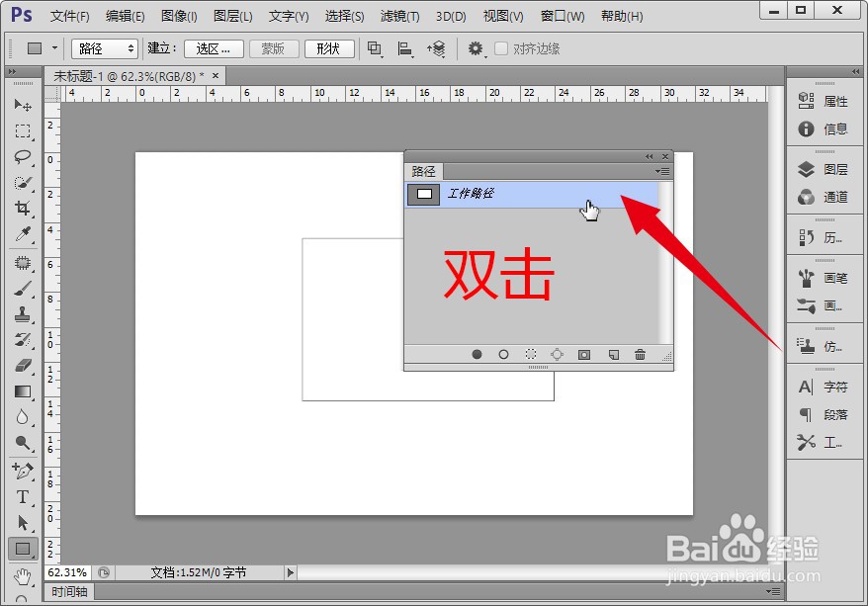
Task: Select the Clone Stamp tool
Action: click(x=23, y=314)
